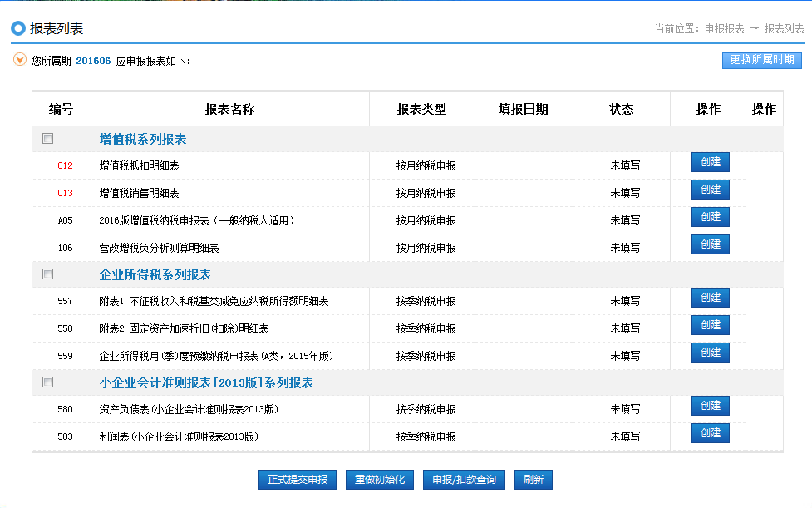Click the blue circle icon beside 报表列表 title

[18, 28]
